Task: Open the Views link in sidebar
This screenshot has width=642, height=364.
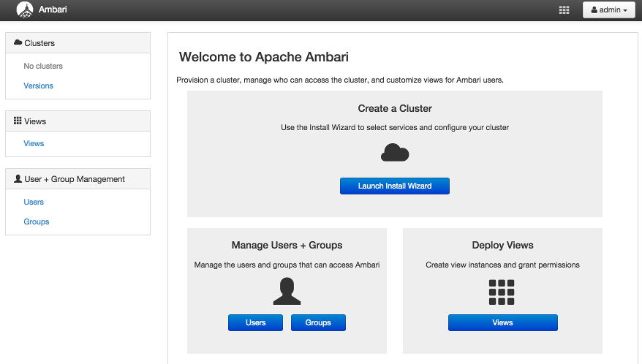Action: coord(34,143)
